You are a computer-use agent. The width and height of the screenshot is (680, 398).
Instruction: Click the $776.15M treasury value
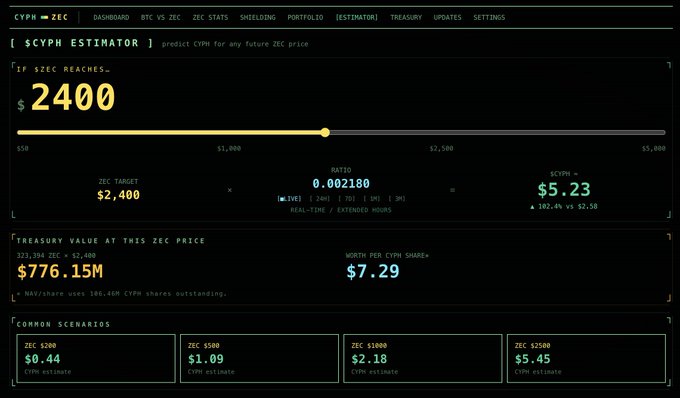(60, 271)
